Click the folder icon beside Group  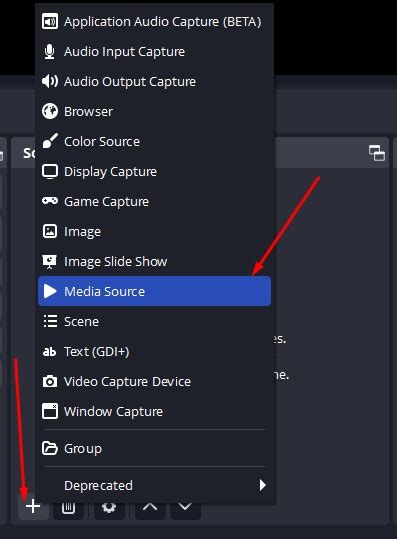50,448
